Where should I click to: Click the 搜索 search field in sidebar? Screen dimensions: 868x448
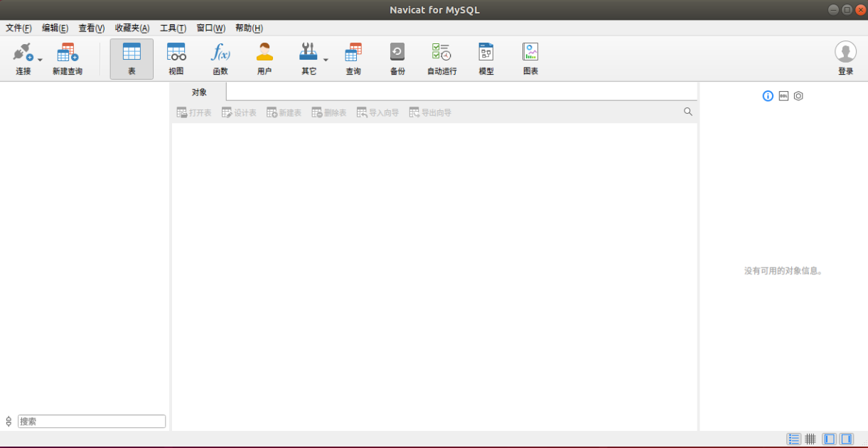point(92,422)
